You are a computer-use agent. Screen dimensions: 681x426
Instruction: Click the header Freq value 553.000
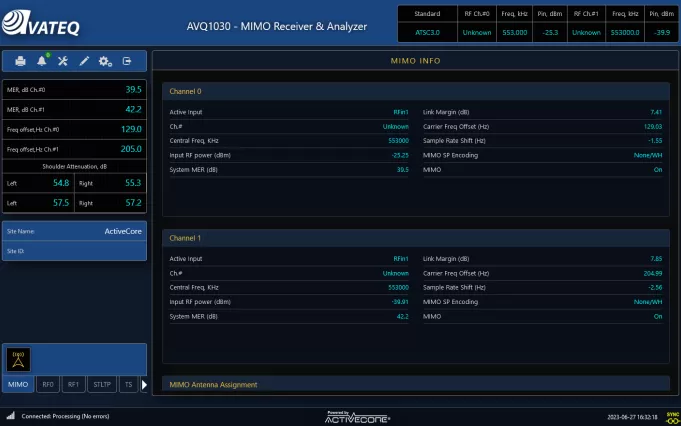tap(515, 33)
